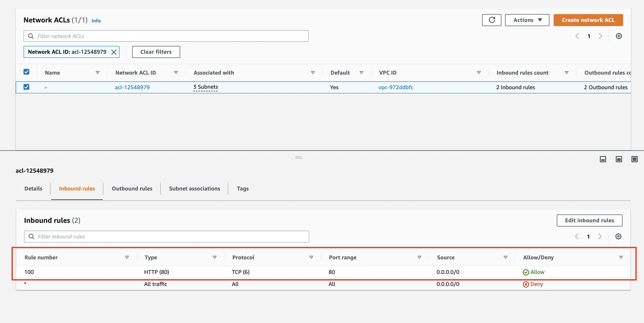Sort inbound rules by Allow/Deny column
This screenshot has height=323, width=644.
click(621, 257)
